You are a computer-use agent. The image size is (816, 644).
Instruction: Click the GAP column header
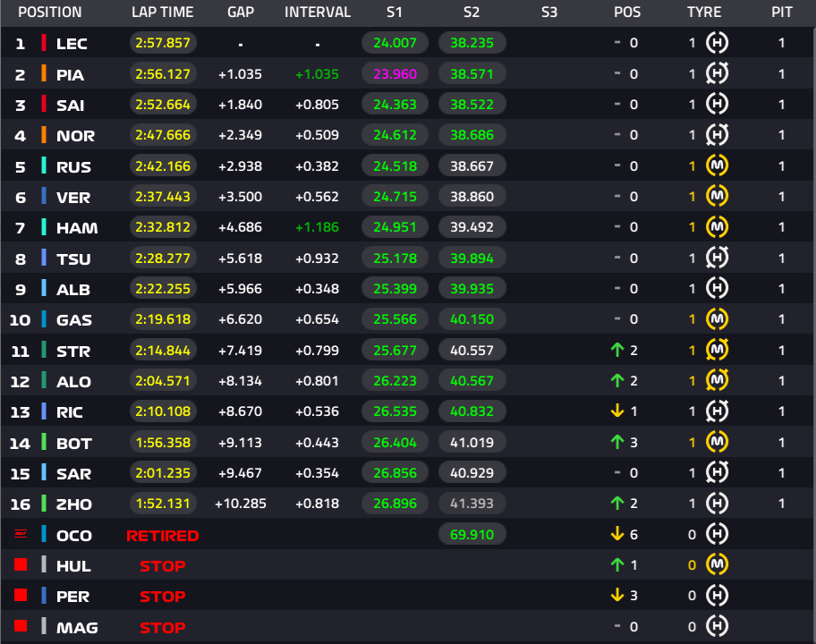[x=241, y=12]
